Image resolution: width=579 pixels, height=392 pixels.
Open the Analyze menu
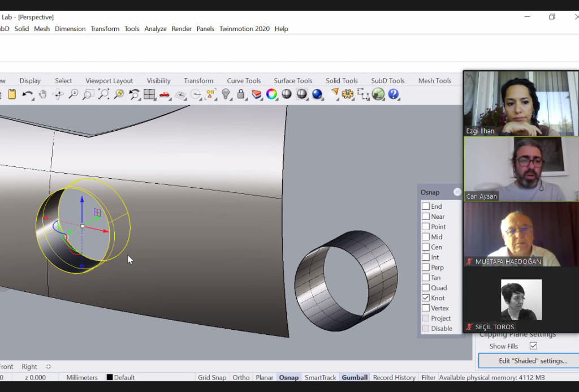155,29
